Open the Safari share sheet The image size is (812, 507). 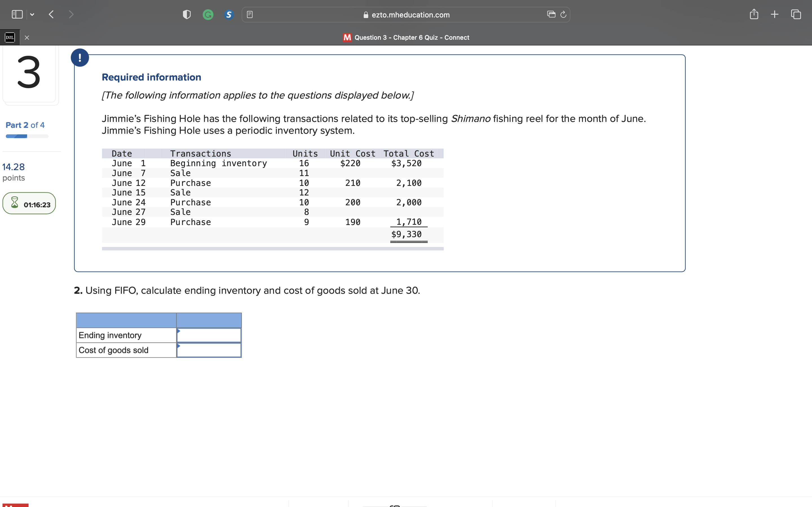754,14
